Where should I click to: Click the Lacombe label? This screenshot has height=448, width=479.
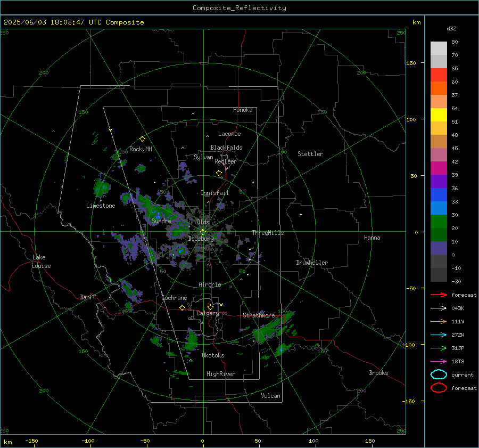tap(229, 134)
